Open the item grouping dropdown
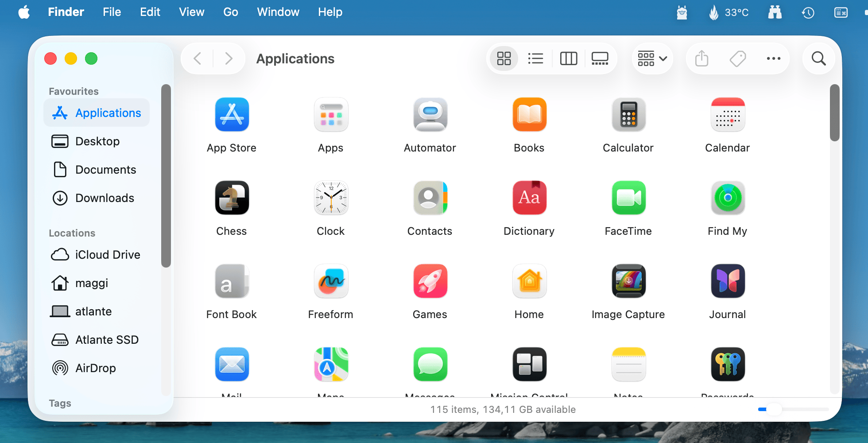 click(x=652, y=58)
